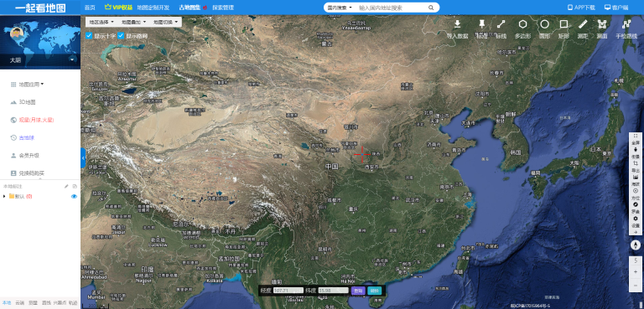Image resolution: width=644 pixels, height=309 pixels.
Task: Uncheck the 显示路网 road network checkbox
Action: click(x=121, y=36)
